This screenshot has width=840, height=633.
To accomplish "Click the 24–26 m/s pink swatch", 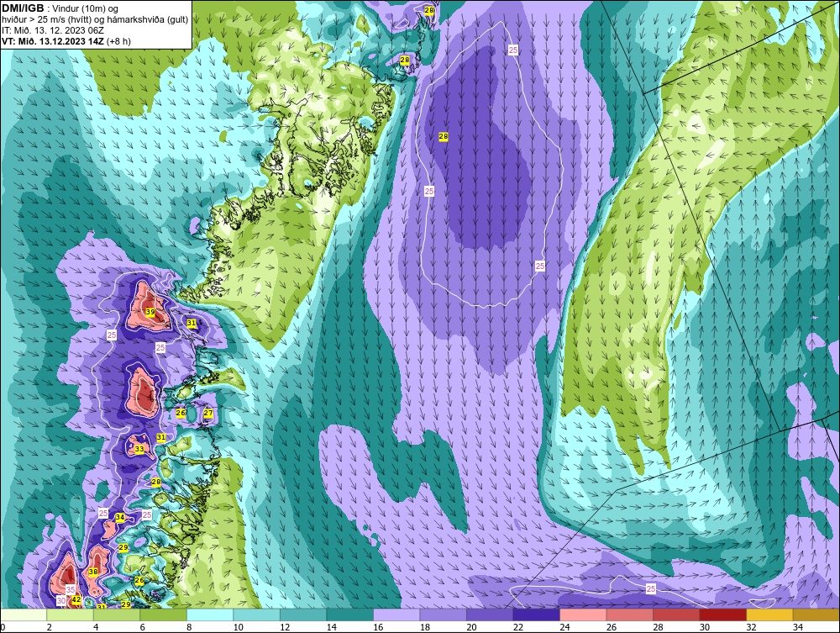I will (583, 615).
